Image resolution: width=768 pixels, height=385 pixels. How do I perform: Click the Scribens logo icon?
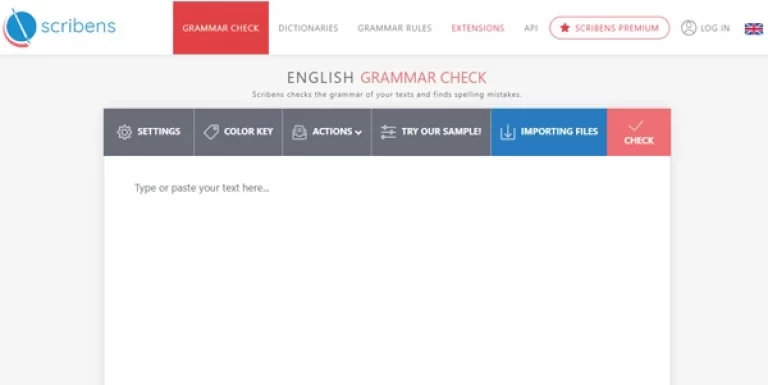[20, 27]
